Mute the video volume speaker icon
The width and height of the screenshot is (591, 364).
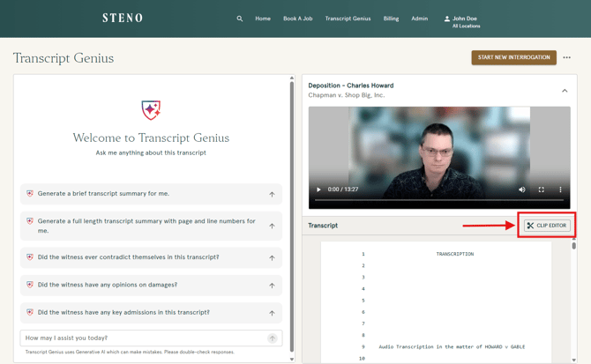pos(521,189)
